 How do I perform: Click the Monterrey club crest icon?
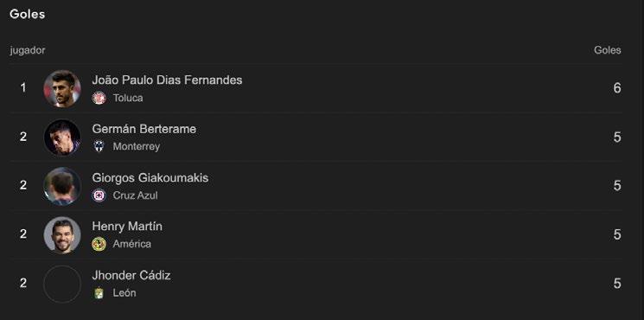[x=99, y=146]
